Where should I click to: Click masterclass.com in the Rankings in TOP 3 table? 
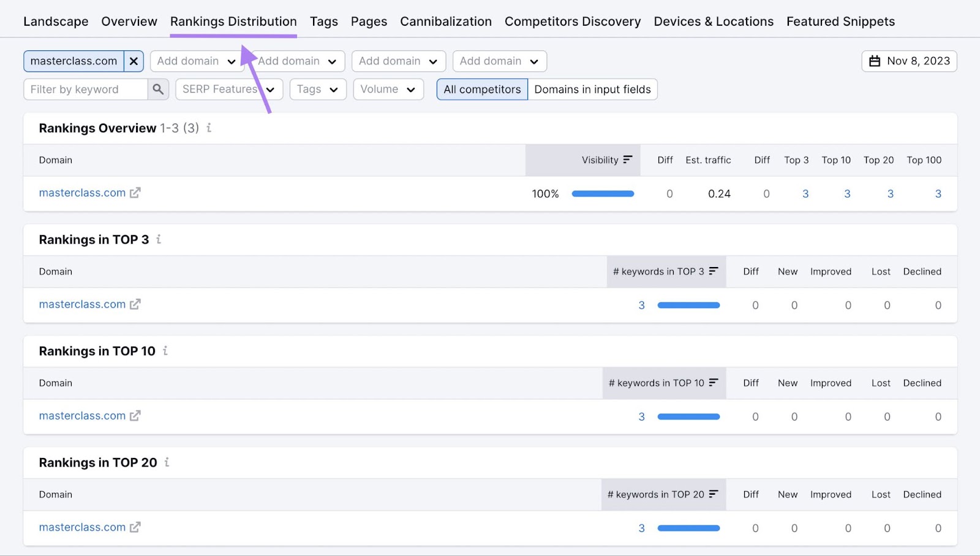coord(81,304)
